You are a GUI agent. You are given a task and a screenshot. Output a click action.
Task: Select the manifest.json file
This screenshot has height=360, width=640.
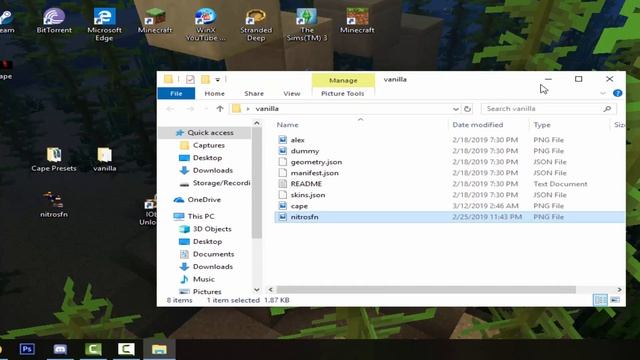314,173
